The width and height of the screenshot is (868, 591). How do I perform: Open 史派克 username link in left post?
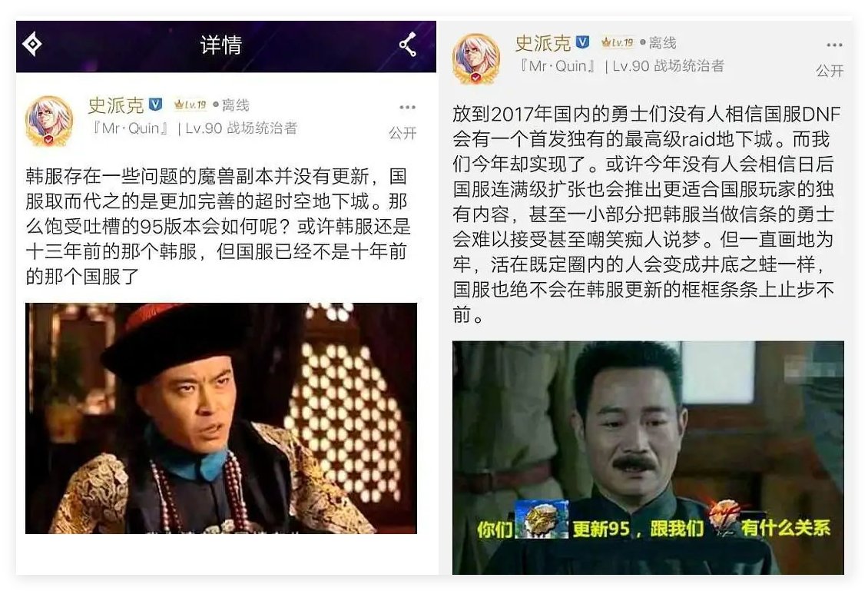tap(116, 105)
